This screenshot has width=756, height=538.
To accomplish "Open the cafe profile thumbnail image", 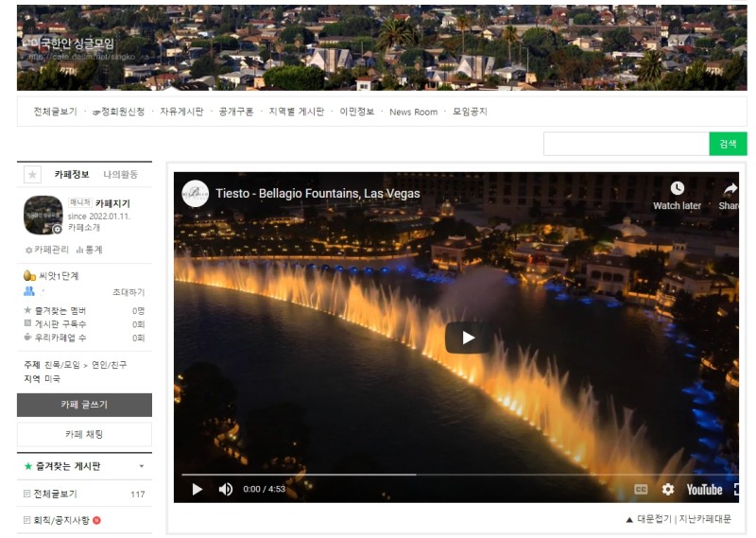I will (x=43, y=215).
